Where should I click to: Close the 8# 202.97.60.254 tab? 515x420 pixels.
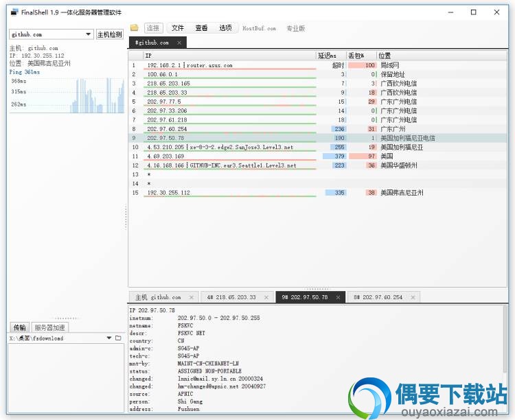click(413, 297)
